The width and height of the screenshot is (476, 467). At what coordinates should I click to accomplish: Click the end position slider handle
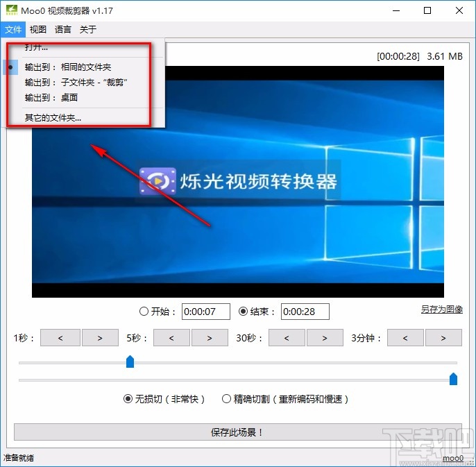pos(453,379)
